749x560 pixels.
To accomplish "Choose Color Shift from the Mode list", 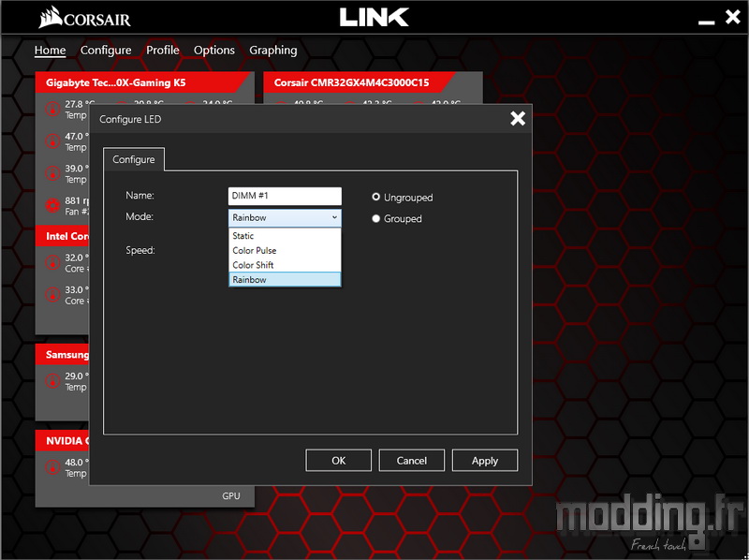I will pos(285,265).
